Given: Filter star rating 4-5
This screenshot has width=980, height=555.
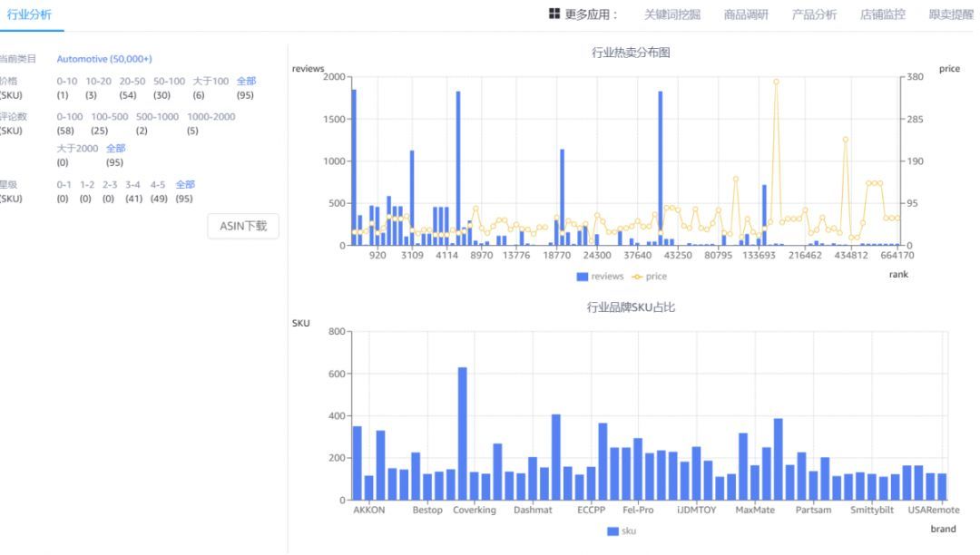Looking at the screenshot, I should 158,185.
